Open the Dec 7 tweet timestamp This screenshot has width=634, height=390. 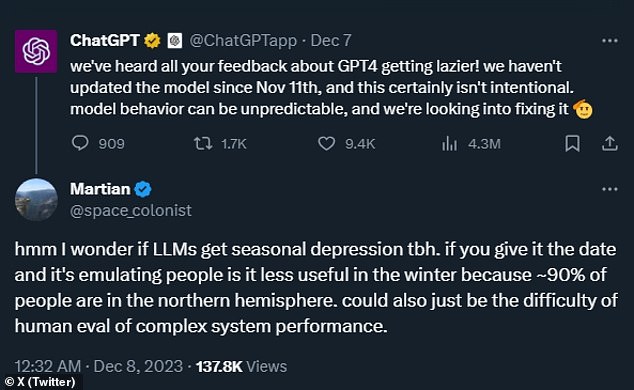(x=331, y=40)
